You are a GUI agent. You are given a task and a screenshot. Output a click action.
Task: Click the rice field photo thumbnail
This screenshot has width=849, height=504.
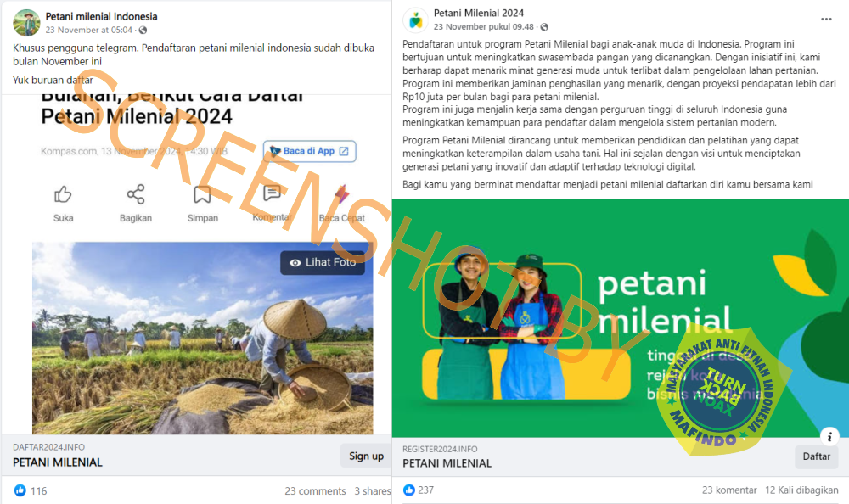pyautogui.click(x=203, y=339)
